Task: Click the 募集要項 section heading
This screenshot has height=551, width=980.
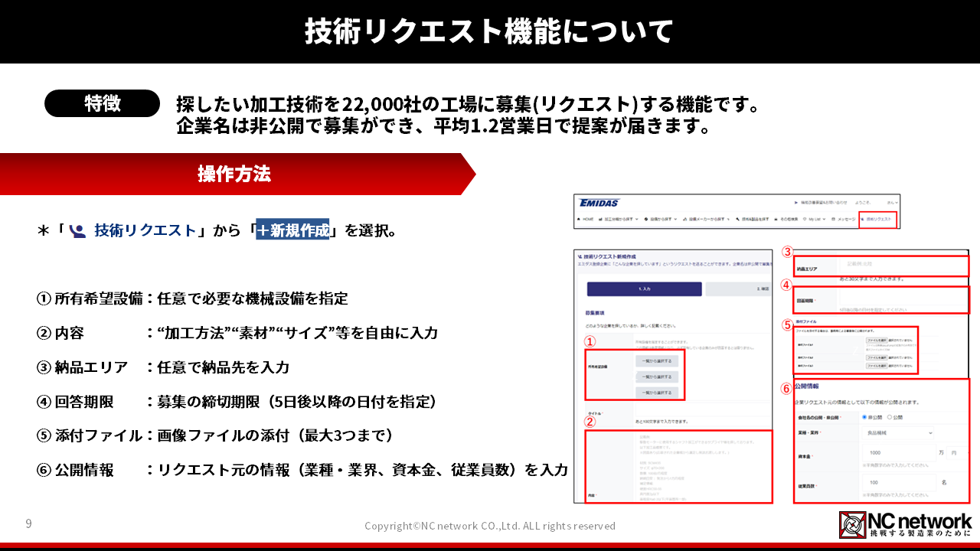Action: pos(596,312)
